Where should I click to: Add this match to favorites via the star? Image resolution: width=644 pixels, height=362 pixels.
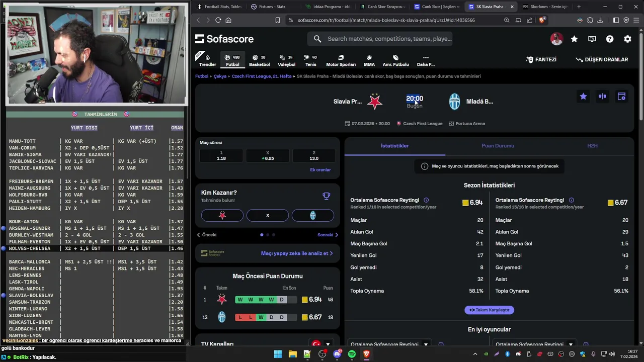pyautogui.click(x=583, y=97)
